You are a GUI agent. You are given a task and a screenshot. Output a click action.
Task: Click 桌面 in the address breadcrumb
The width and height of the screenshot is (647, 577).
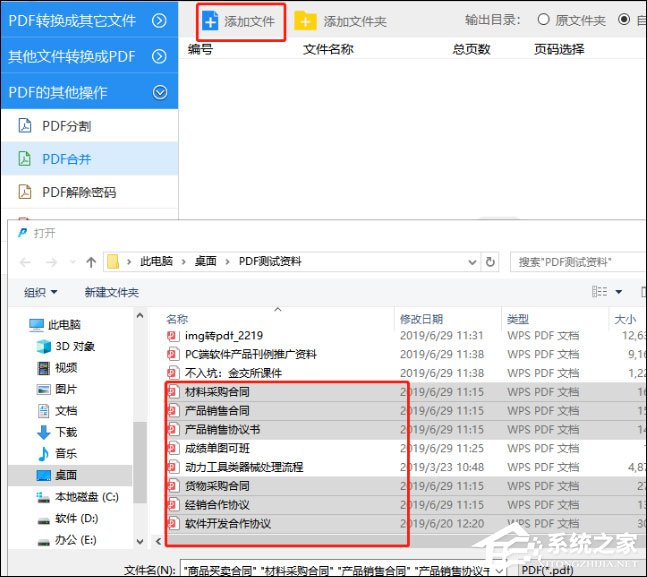[205, 261]
